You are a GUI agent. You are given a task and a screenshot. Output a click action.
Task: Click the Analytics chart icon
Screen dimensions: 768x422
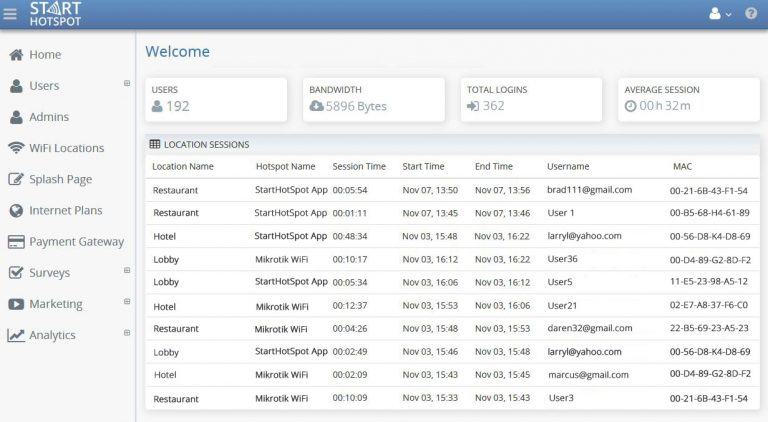pyautogui.click(x=16, y=336)
